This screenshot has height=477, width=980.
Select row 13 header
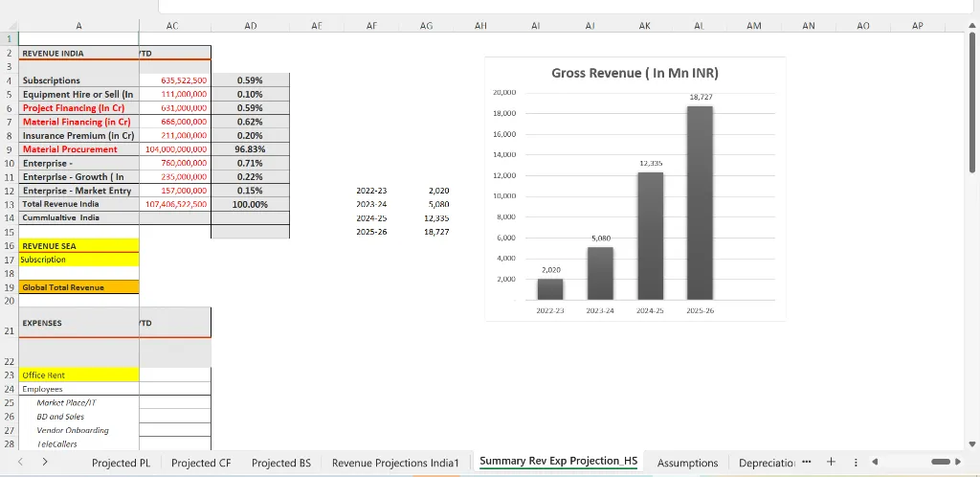click(x=9, y=204)
